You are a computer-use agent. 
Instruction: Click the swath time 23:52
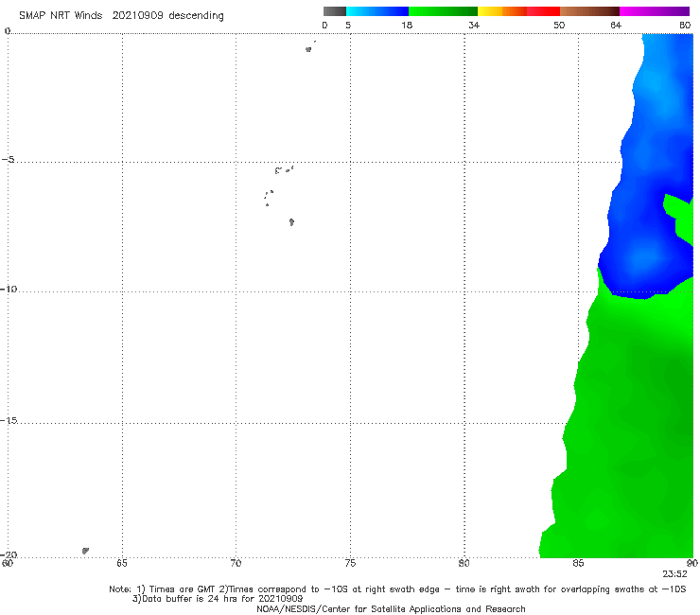tap(674, 574)
